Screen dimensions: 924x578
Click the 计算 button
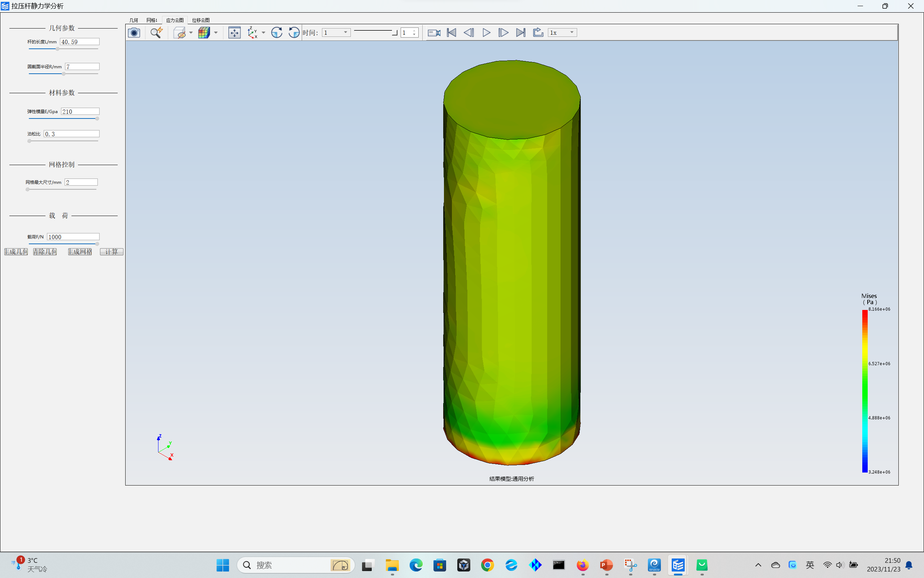pyautogui.click(x=112, y=252)
